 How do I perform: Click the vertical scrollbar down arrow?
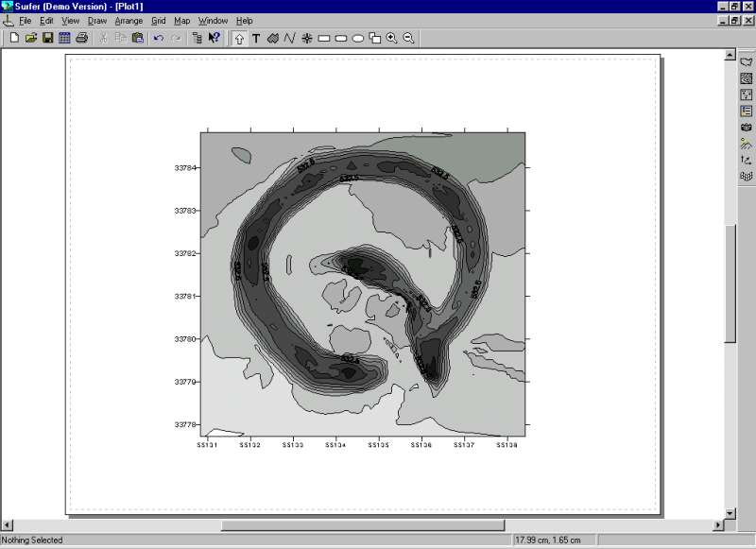730,513
